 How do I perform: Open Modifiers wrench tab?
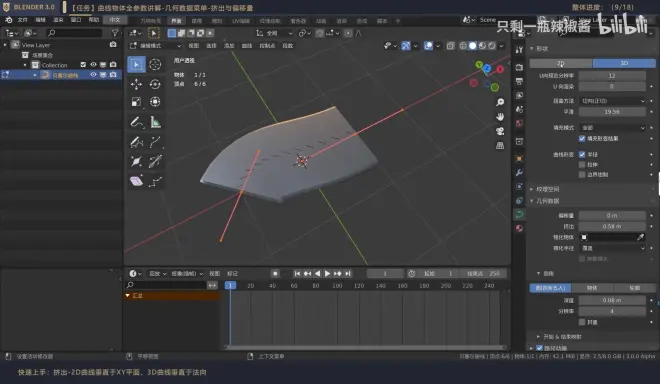point(519,173)
